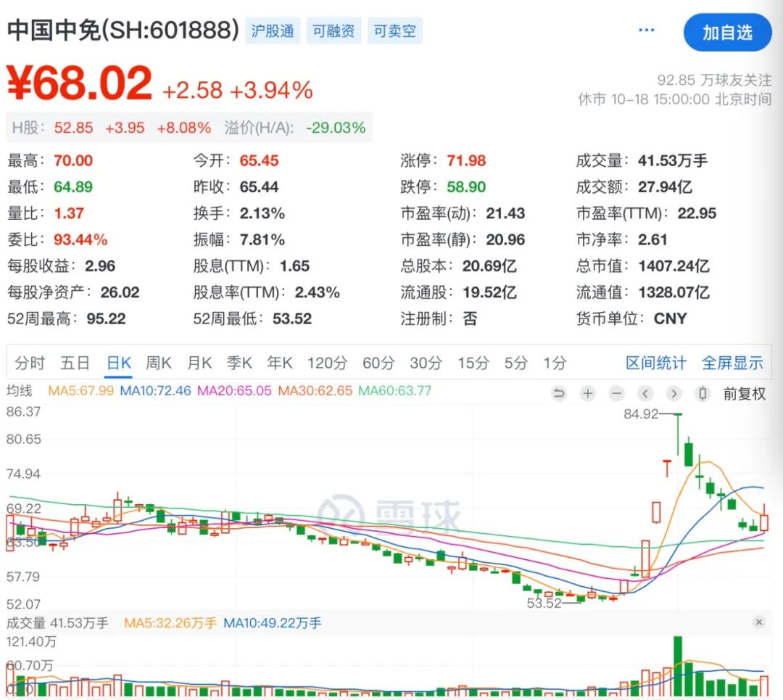Click the MA30:62.65 moving average label

point(315,391)
